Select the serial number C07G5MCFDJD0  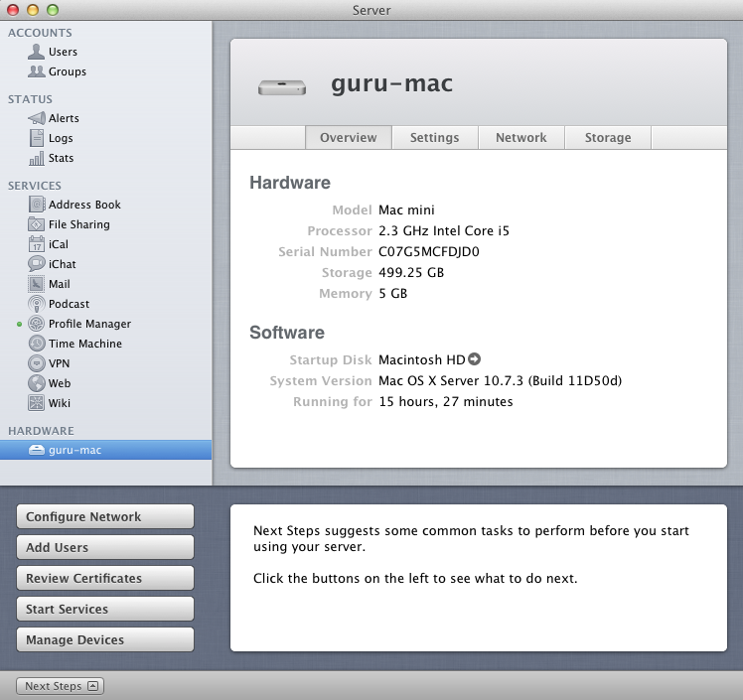pyautogui.click(x=429, y=251)
